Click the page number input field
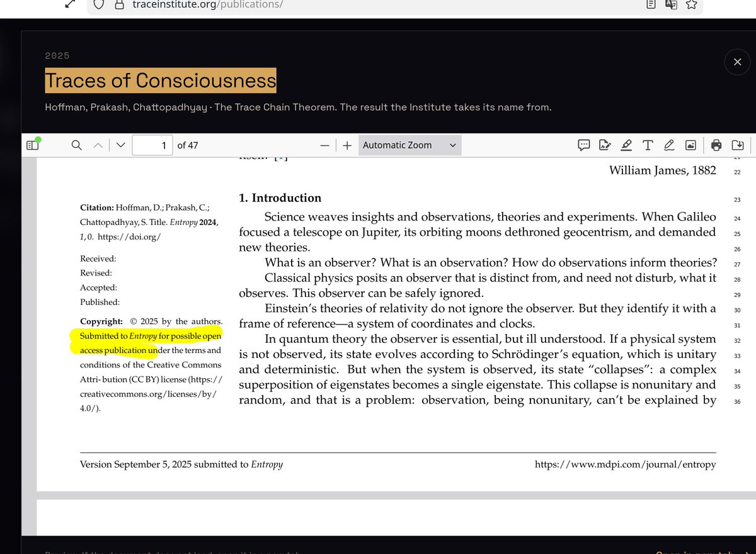 [x=152, y=145]
